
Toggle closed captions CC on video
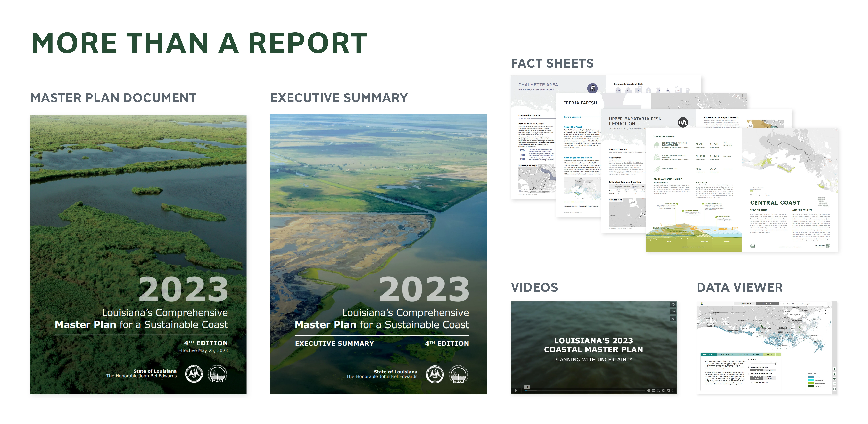coord(654,391)
